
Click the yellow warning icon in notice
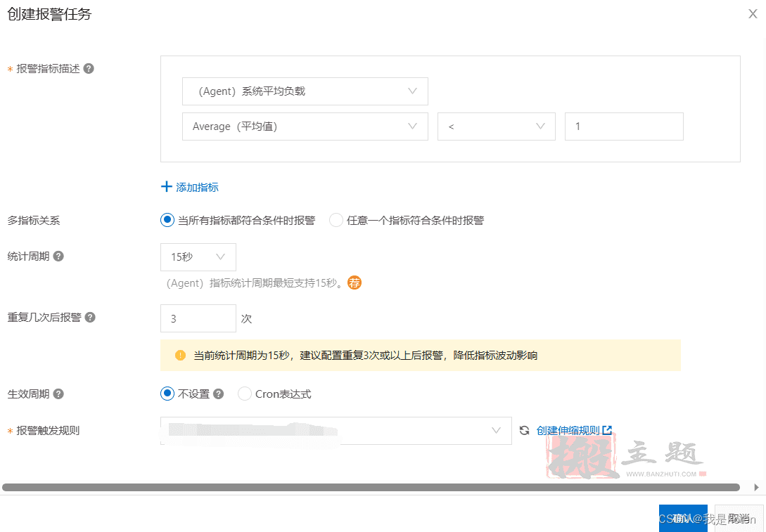pos(180,356)
